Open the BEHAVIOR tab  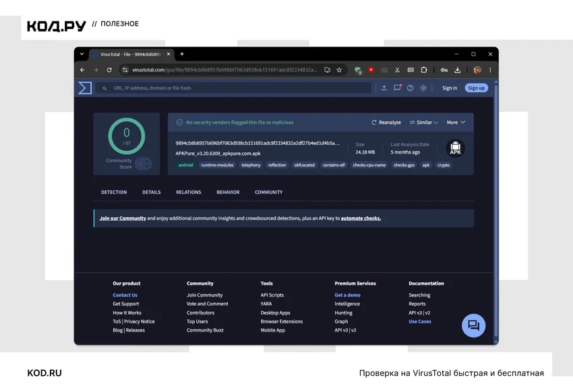[228, 192]
